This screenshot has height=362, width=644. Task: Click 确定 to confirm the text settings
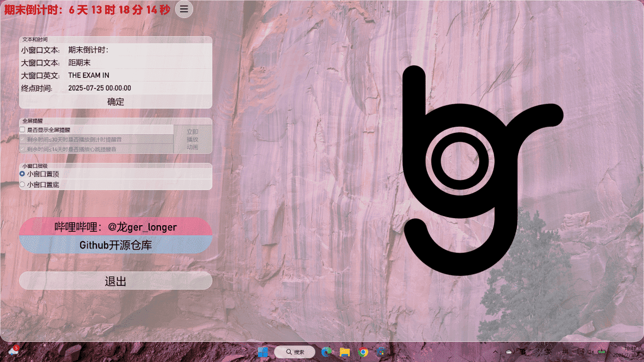115,102
